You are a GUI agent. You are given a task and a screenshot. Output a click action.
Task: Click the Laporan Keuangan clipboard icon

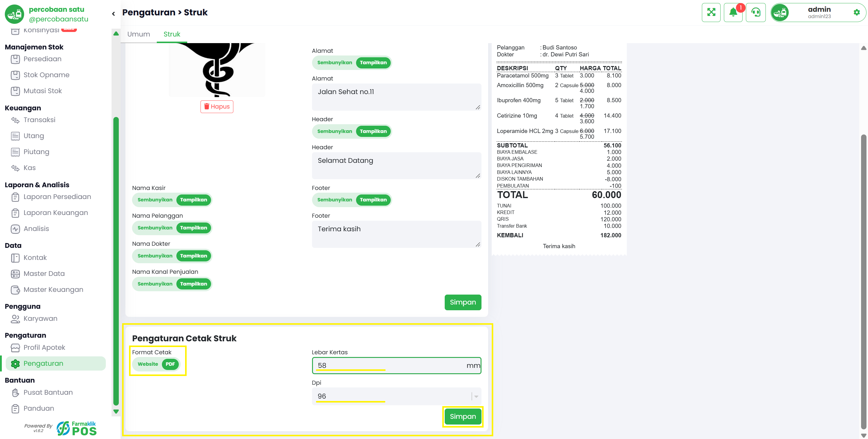pos(15,213)
